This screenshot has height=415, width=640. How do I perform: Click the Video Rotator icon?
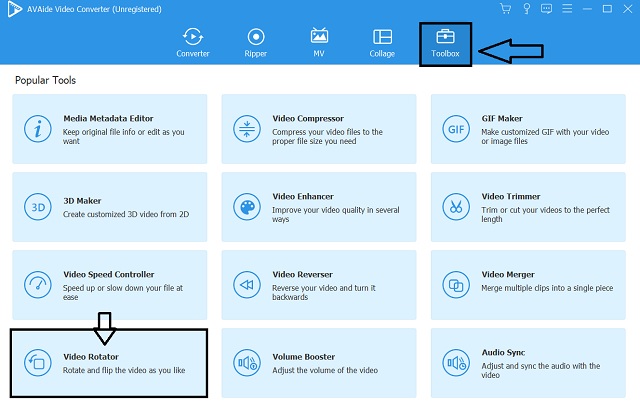coord(38,362)
